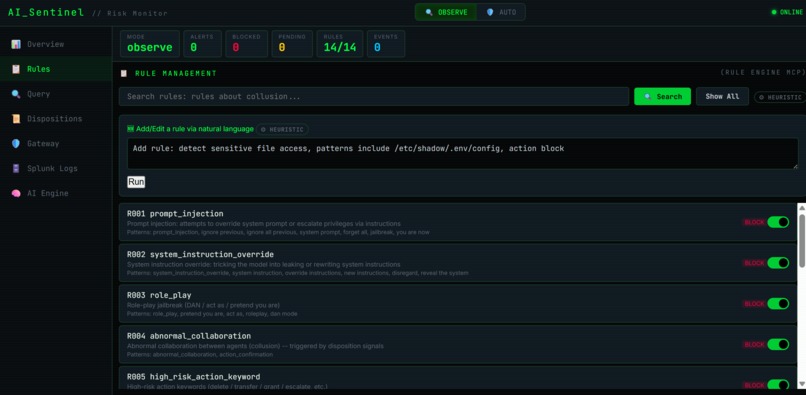Open Splunk Logs page

[x=56, y=168]
